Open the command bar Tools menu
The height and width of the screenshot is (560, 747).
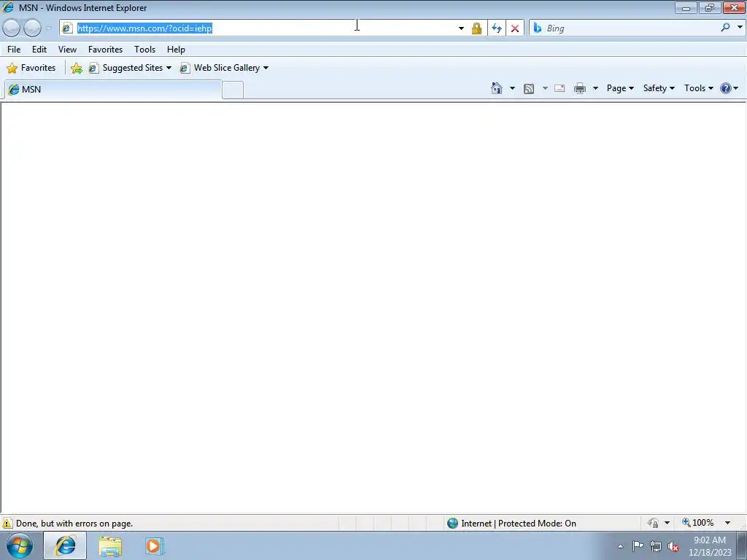point(698,88)
